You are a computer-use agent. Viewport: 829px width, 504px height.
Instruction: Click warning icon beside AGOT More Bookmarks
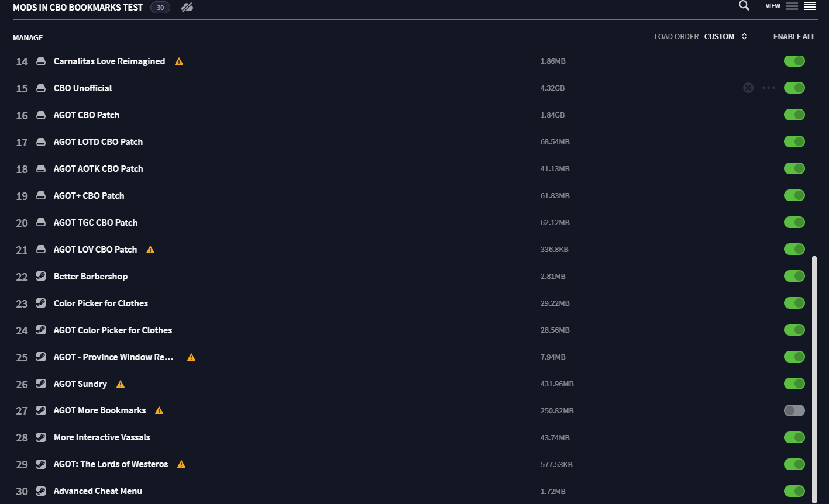(x=159, y=410)
